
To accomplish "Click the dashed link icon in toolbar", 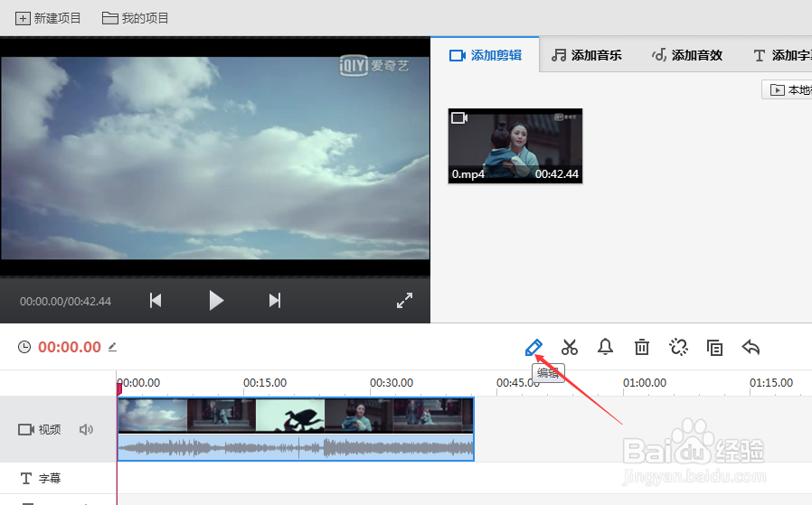I will click(x=678, y=347).
